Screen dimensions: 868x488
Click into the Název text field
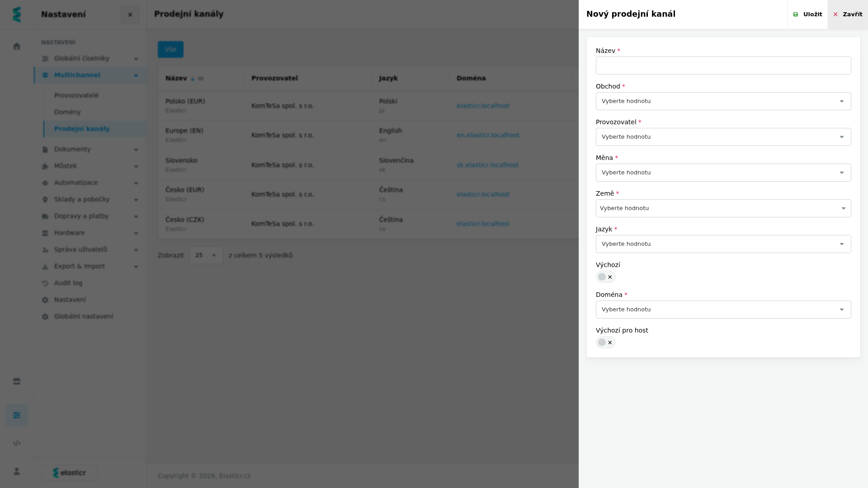[x=723, y=66]
